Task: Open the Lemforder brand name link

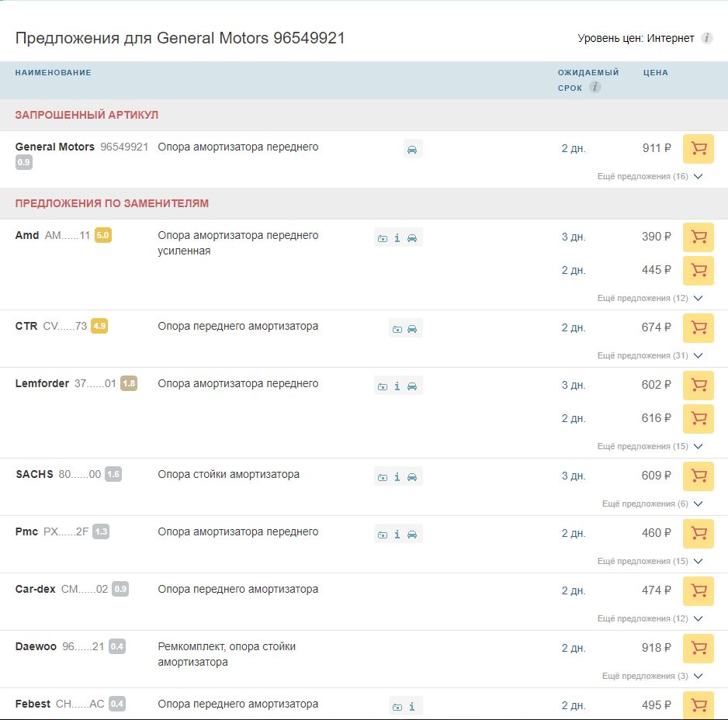Action: pyautogui.click(x=42, y=383)
